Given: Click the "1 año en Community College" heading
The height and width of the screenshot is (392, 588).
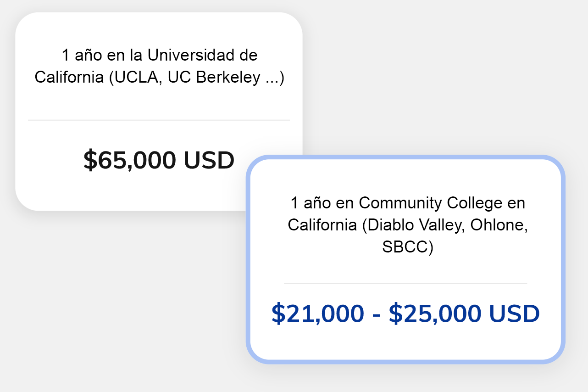Looking at the screenshot, I should 407,202.
